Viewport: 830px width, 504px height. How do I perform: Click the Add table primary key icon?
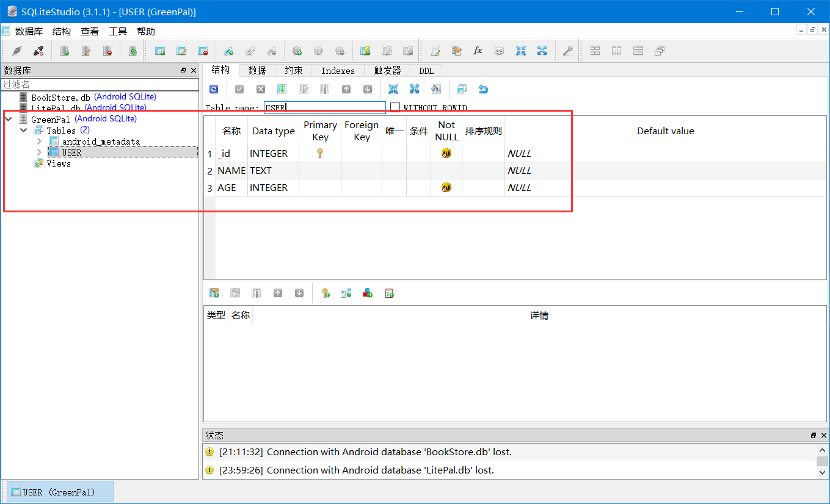[326, 293]
